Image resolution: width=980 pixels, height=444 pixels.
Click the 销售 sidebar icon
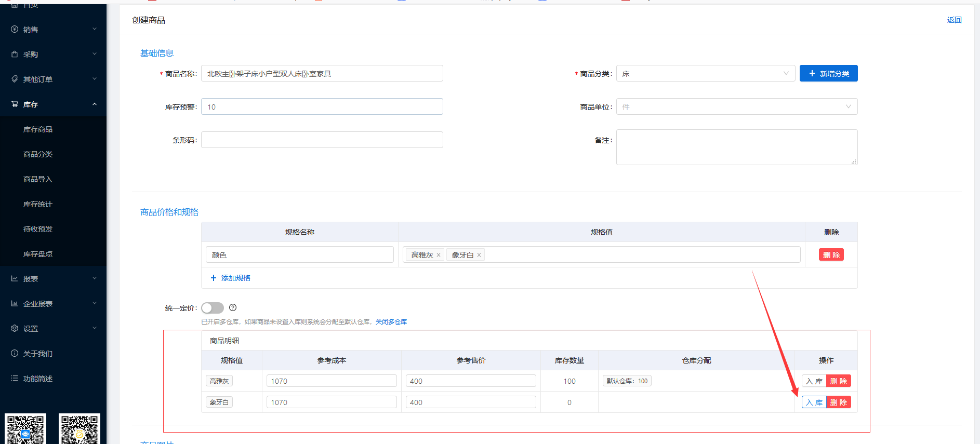click(x=15, y=30)
